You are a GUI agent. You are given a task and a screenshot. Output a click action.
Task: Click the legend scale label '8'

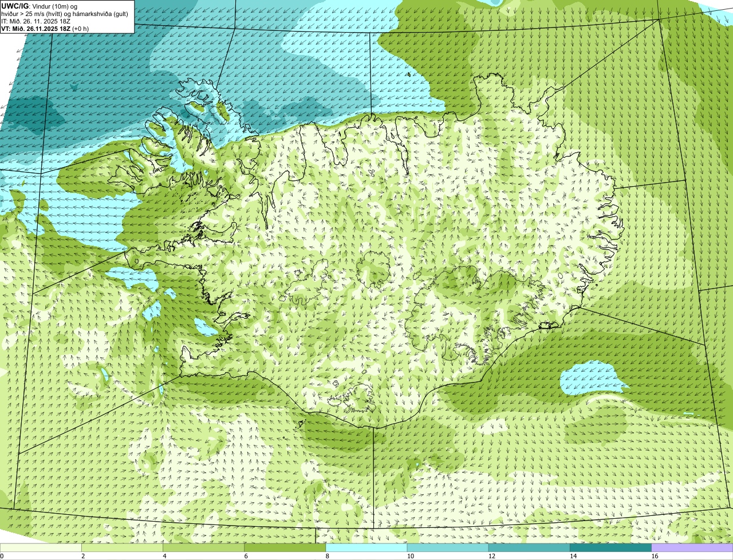tap(327, 556)
